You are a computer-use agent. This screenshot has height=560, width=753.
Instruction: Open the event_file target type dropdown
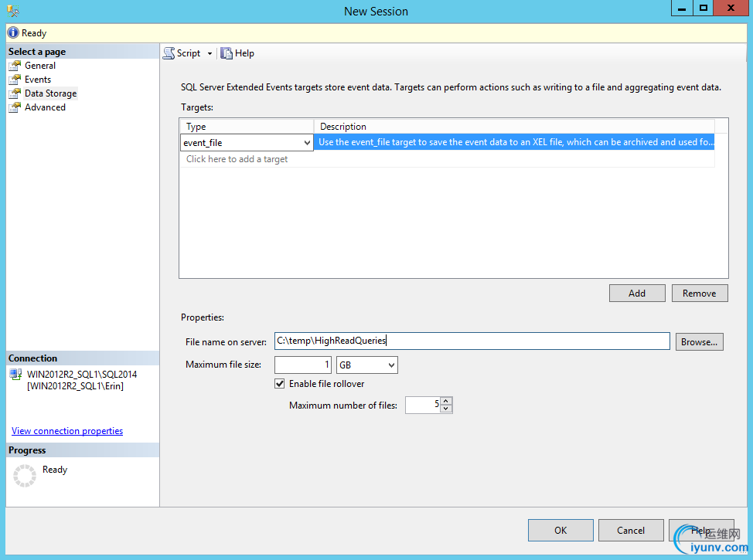click(307, 143)
